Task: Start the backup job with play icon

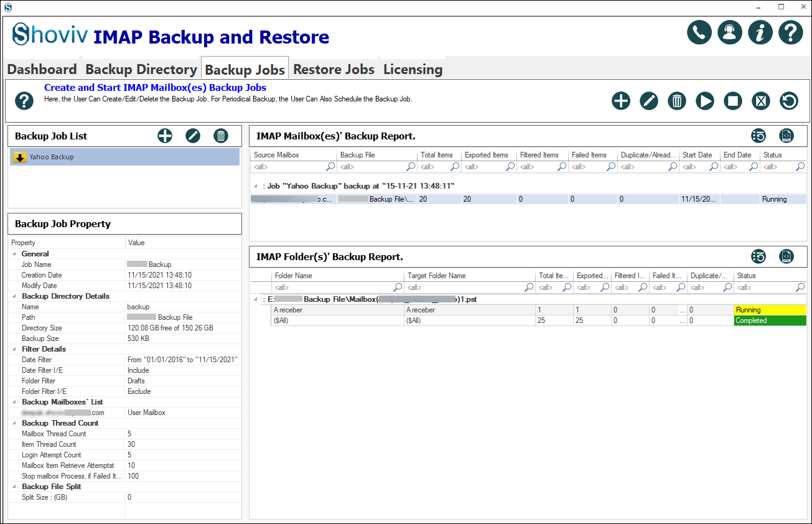Action: point(705,101)
